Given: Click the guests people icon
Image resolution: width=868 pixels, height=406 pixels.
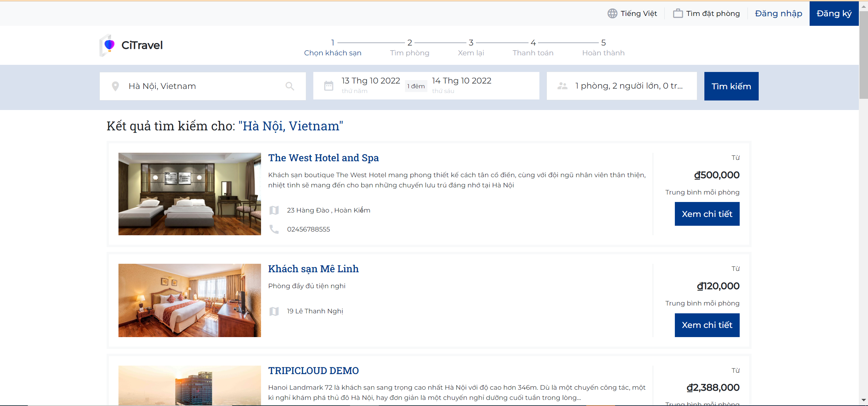Looking at the screenshot, I should coord(562,86).
